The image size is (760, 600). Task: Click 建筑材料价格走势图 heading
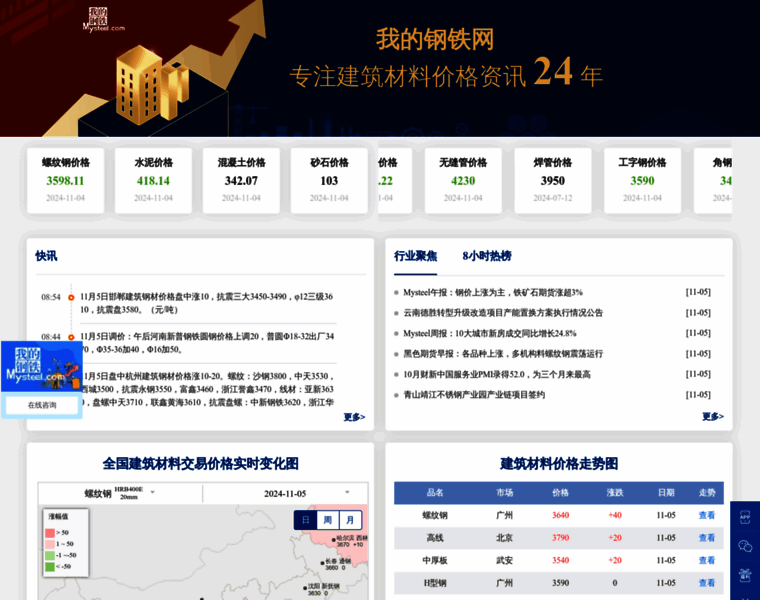click(x=559, y=464)
